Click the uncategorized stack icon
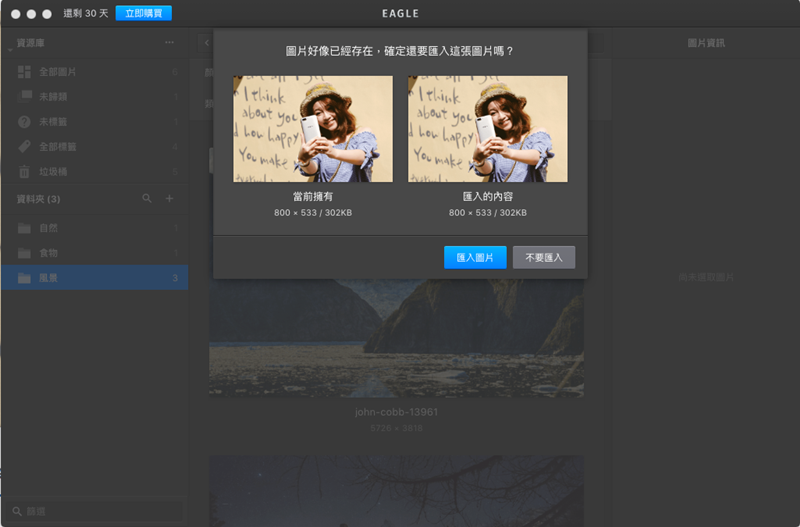The image size is (800, 527). [24, 96]
